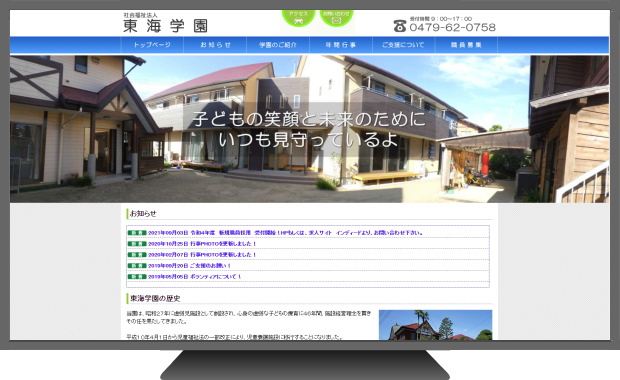This screenshot has height=380, width=620.
Task: Click the green お問い合わせ envelope icon
Action: point(336,18)
